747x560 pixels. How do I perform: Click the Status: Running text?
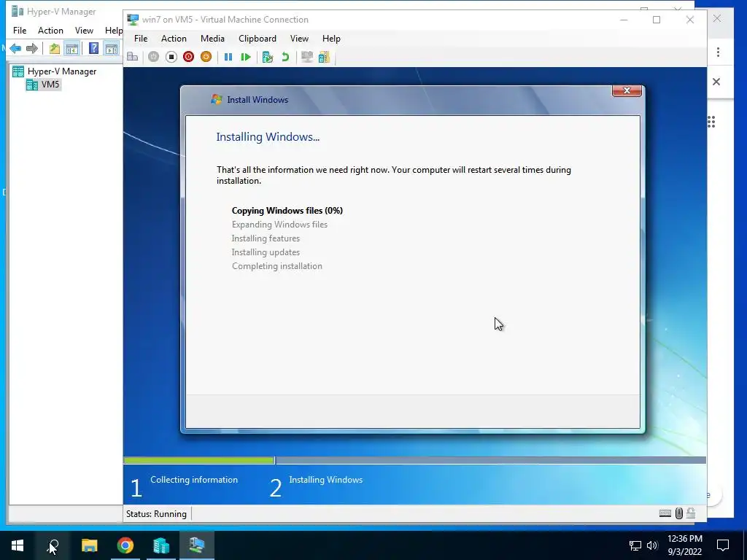pyautogui.click(x=156, y=514)
